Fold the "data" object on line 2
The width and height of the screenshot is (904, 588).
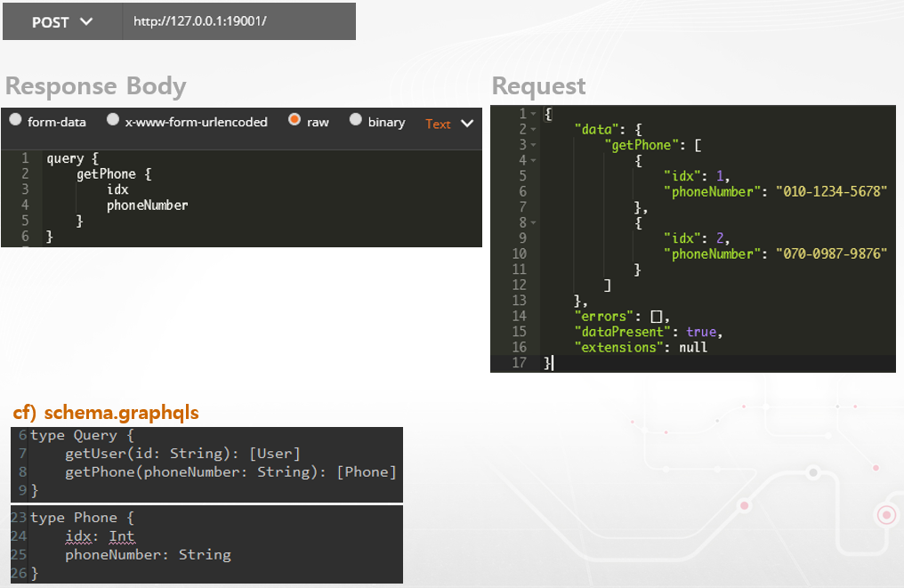(533, 129)
